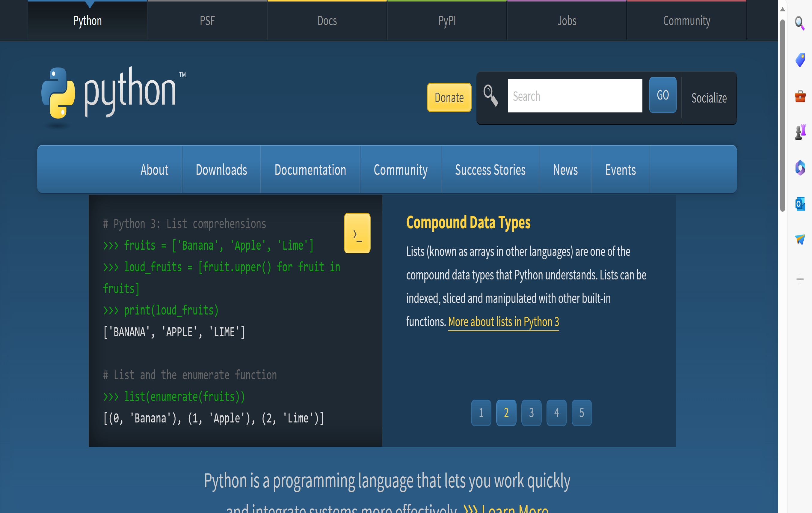Click the list(enumerate(fruits)) code line
The height and width of the screenshot is (513, 812).
coord(174,397)
